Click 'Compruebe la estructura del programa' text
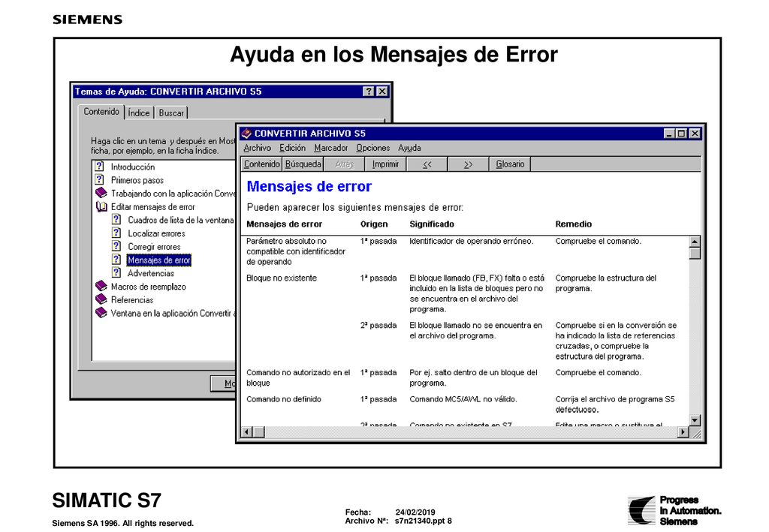Screen dimensions: 769x532 (x=606, y=283)
